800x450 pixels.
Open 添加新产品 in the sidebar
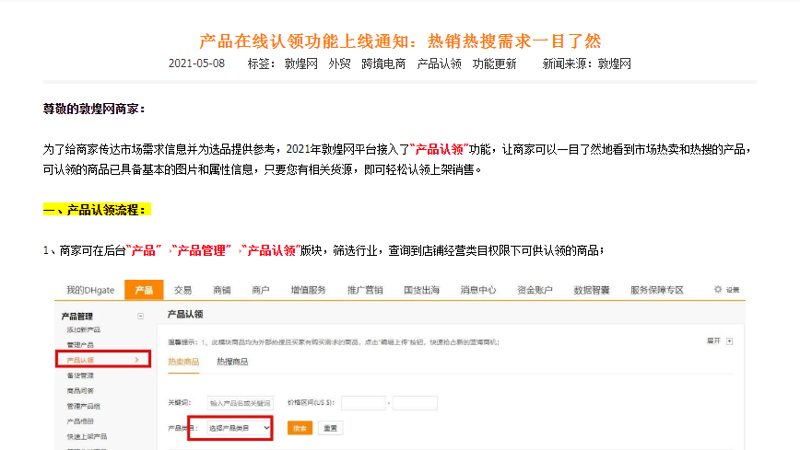point(83,330)
